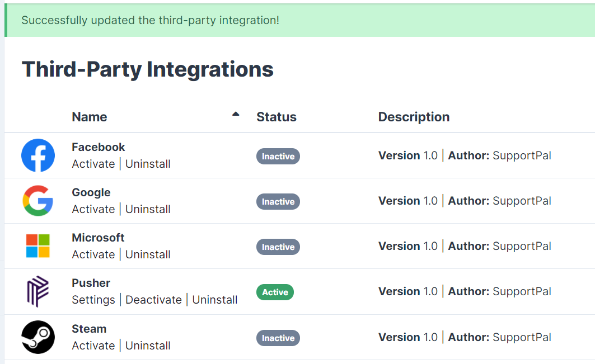Select the Google integration name
The image size is (595, 364).
coord(91,192)
